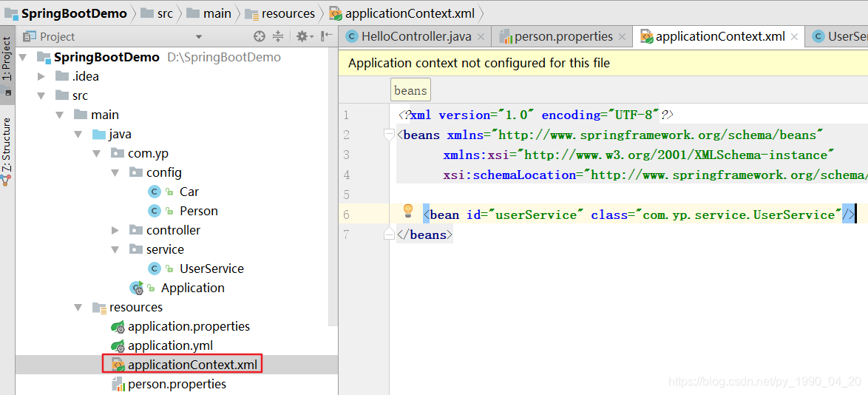This screenshot has width=868, height=395.
Task: Click the config package folder icon
Action: click(x=135, y=172)
